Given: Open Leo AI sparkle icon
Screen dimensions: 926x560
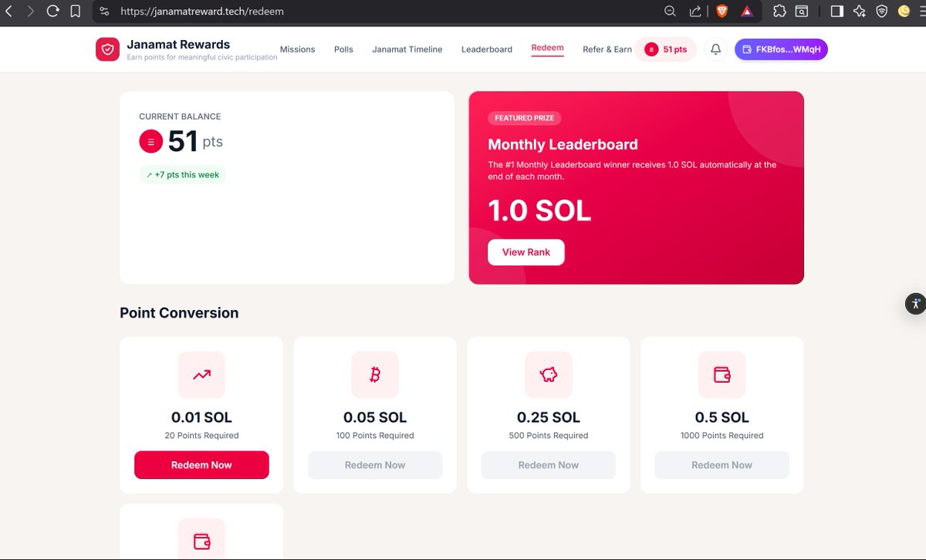Looking at the screenshot, I should click(859, 11).
